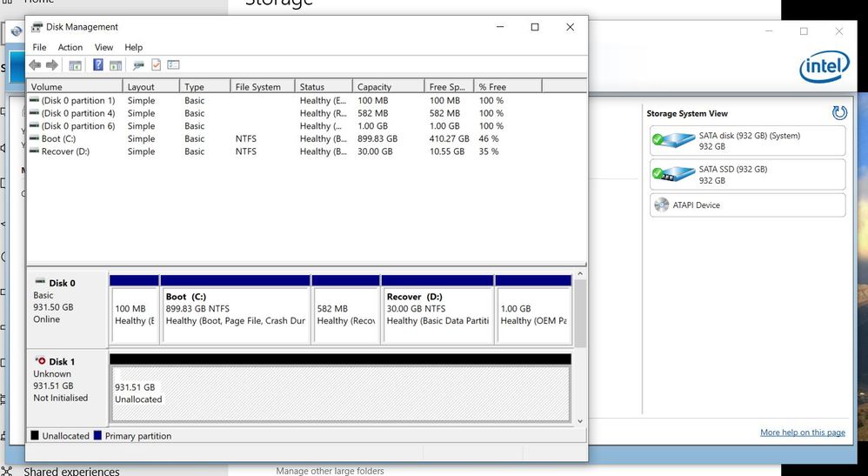868x476 pixels.
Task: Select the ATAPI Device entry
Action: tap(747, 205)
